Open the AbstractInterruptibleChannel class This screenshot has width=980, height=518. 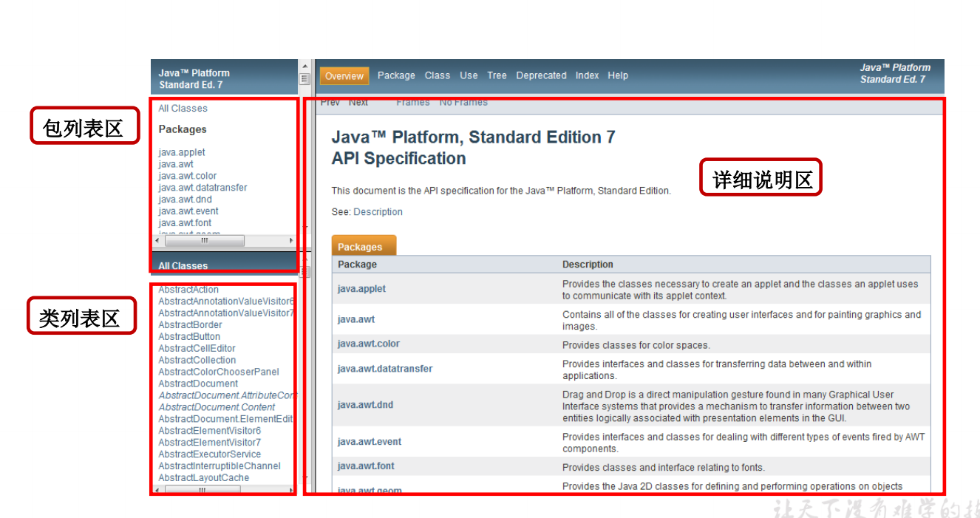(220, 466)
